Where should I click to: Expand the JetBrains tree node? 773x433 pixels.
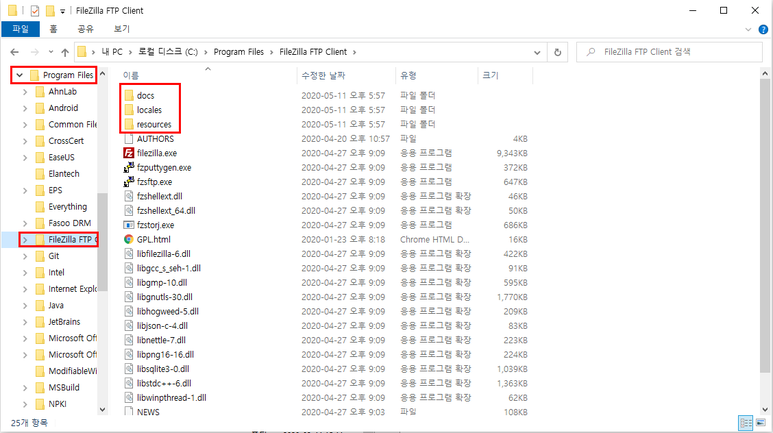(x=25, y=322)
